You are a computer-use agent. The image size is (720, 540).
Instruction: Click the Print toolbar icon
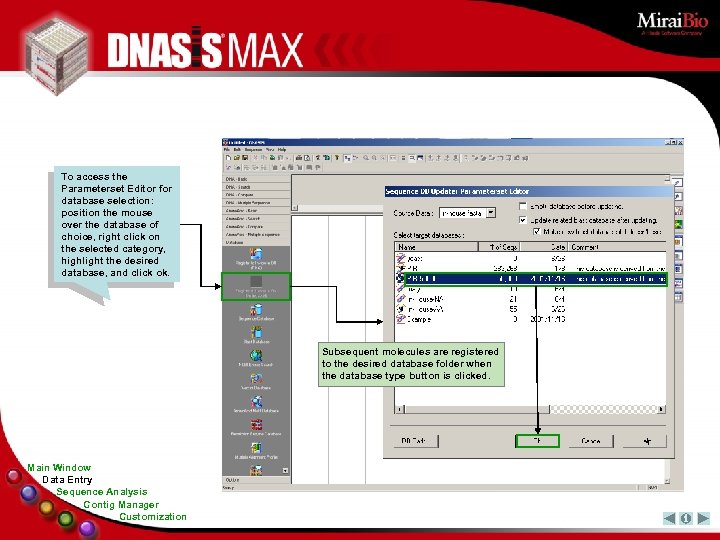[x=299, y=158]
